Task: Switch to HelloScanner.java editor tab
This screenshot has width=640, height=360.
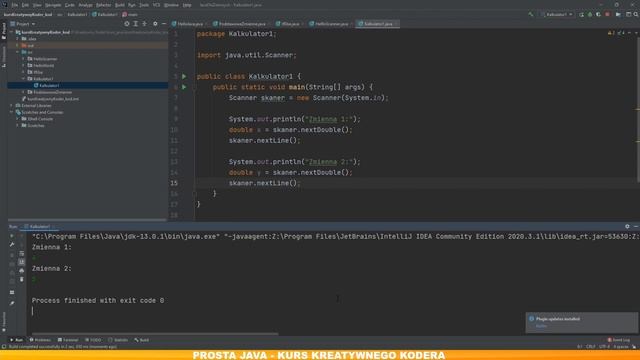Action: (x=331, y=24)
